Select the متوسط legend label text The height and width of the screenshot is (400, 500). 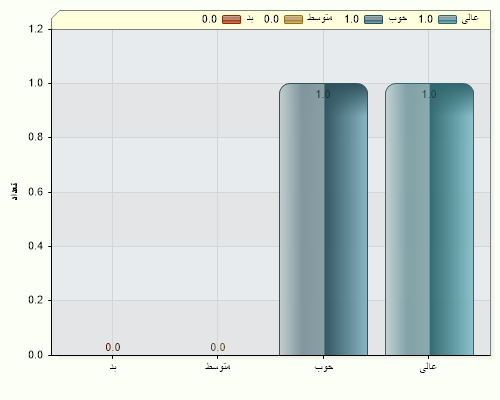click(320, 18)
